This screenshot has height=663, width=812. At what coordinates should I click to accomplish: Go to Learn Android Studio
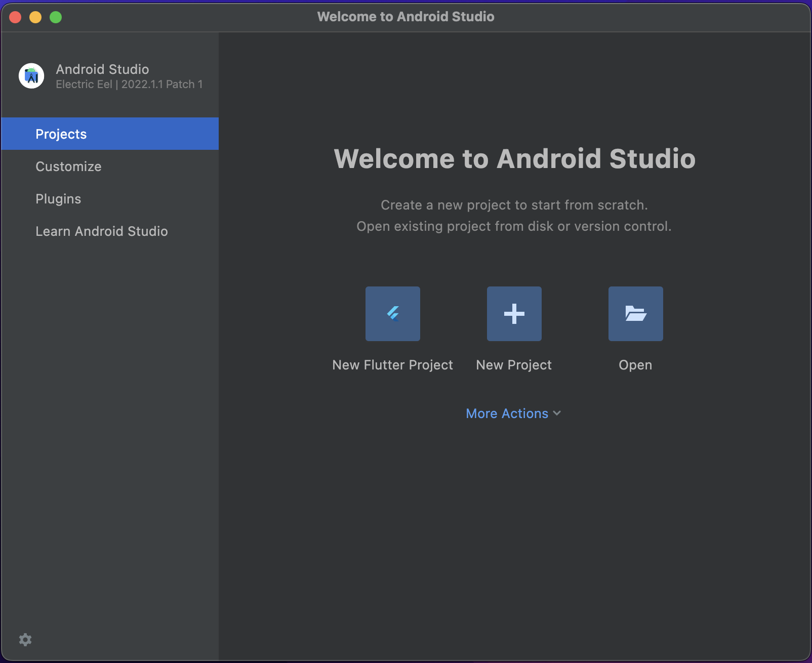point(110,231)
